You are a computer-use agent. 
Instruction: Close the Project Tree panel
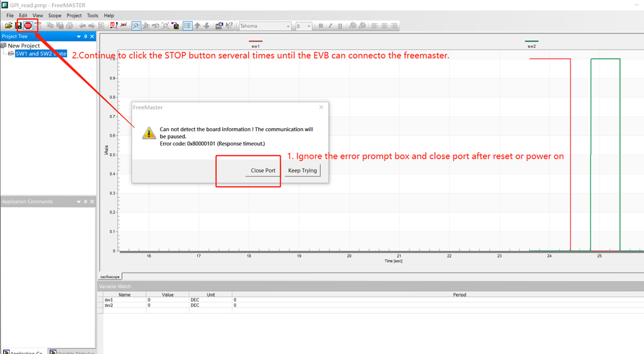coord(92,37)
